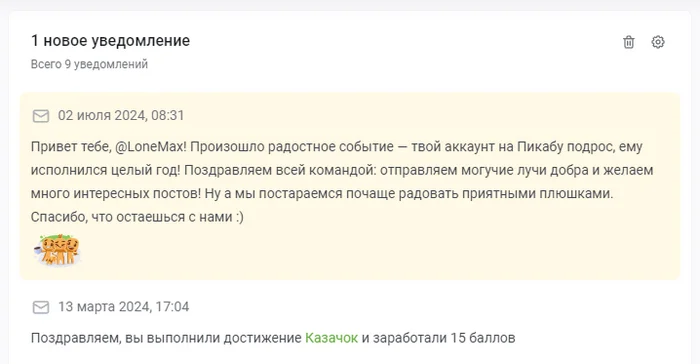Screen dimensions: 700x364
Task: Open notification settings via the gear icon
Action: pyautogui.click(x=658, y=42)
